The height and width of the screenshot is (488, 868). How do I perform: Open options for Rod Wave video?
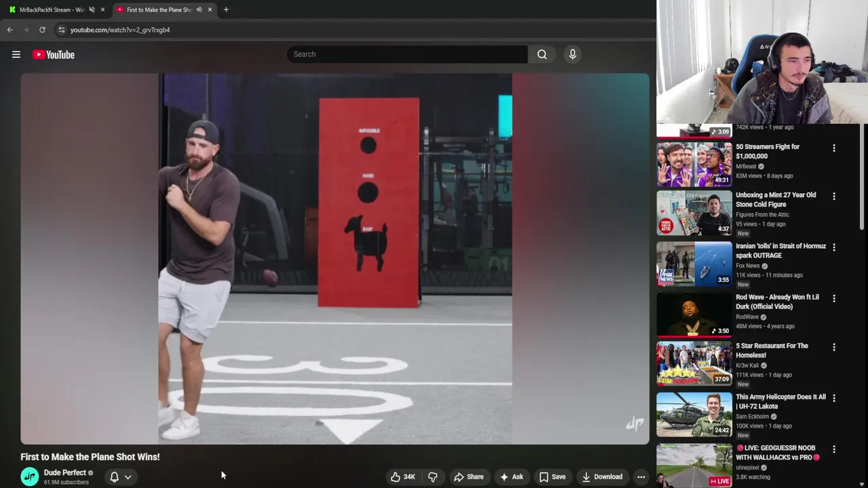point(834,298)
